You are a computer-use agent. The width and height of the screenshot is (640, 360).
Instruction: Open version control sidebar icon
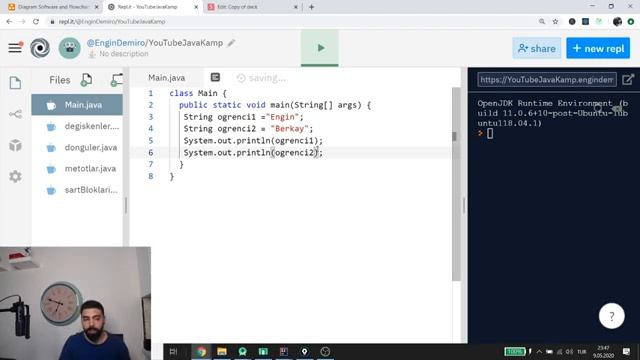[x=16, y=114]
